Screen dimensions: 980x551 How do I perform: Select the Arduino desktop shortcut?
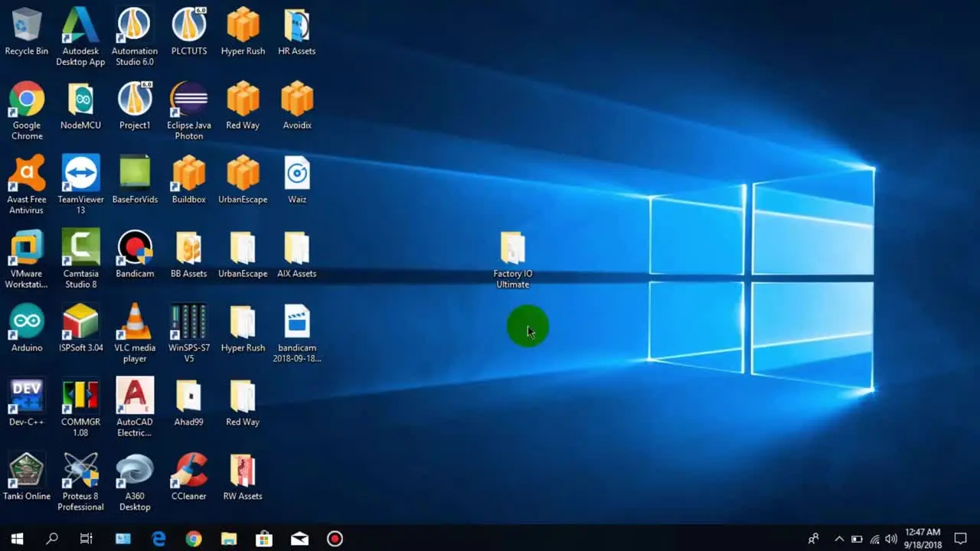pyautogui.click(x=27, y=329)
